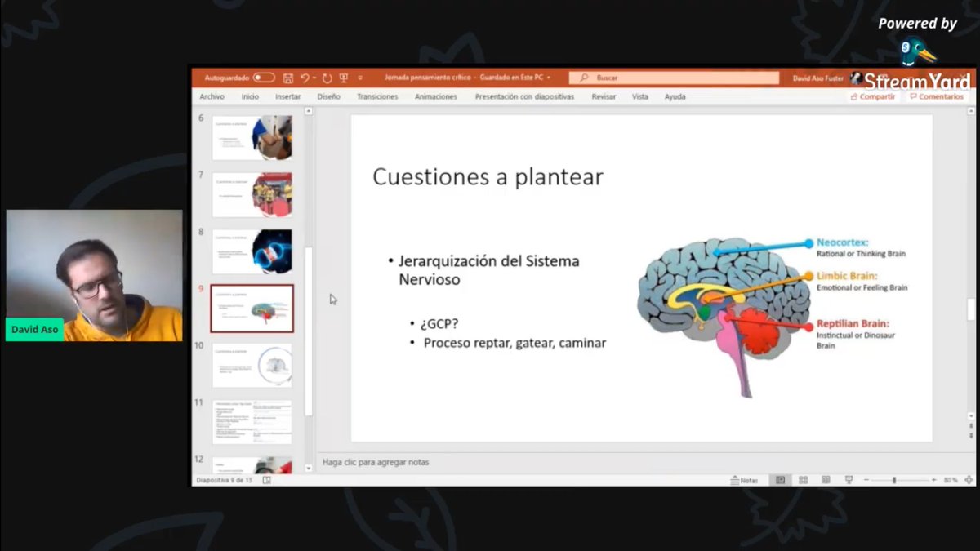Toggle the Notas button in status bar
Viewport: 980px width, 551px height.
pyautogui.click(x=744, y=480)
